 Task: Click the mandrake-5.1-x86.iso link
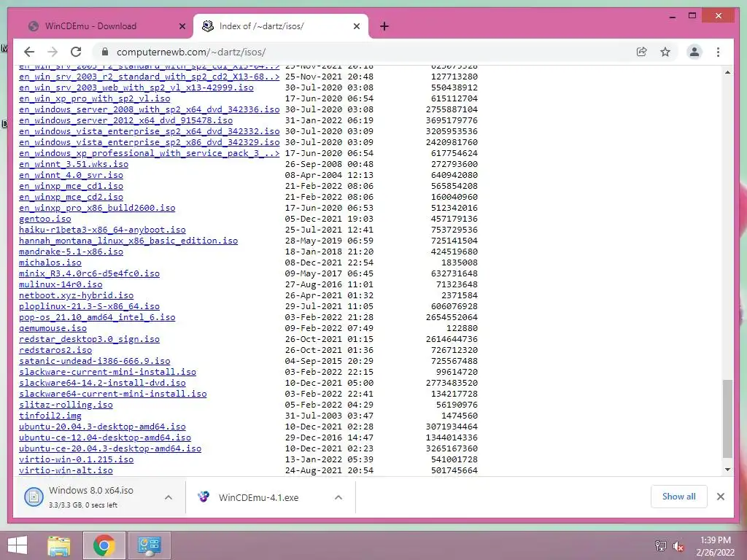point(71,252)
